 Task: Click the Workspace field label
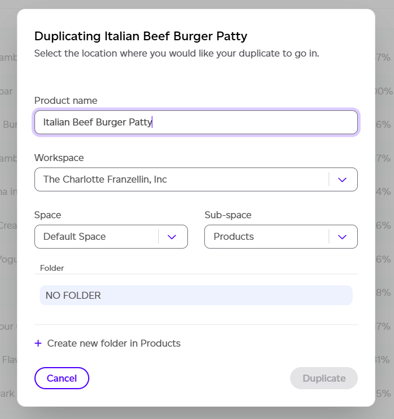click(59, 158)
